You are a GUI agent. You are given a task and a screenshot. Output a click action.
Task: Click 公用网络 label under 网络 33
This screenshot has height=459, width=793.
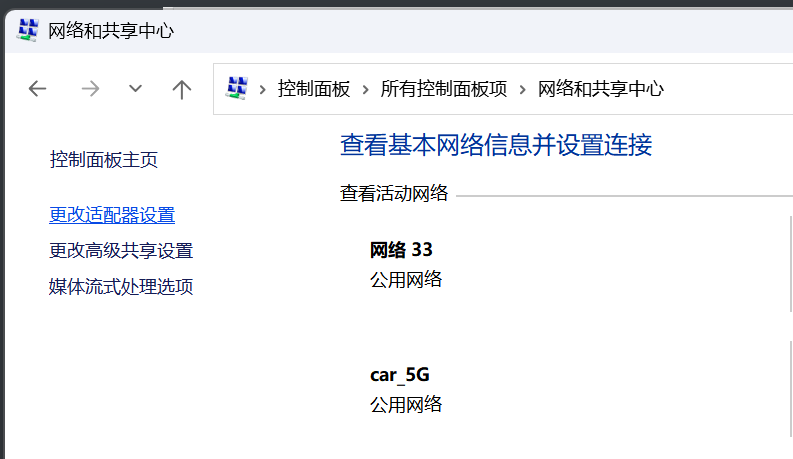[x=406, y=280]
